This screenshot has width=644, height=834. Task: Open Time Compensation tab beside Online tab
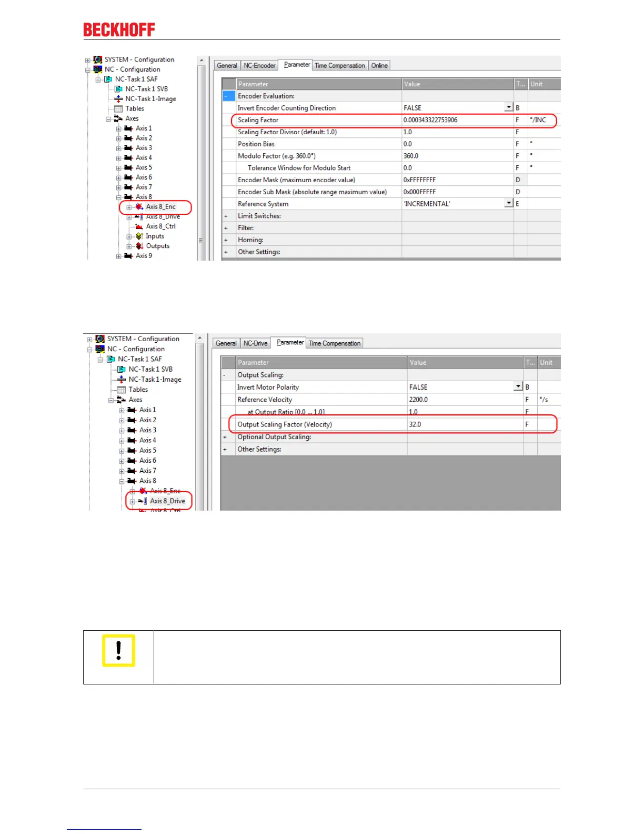[340, 66]
